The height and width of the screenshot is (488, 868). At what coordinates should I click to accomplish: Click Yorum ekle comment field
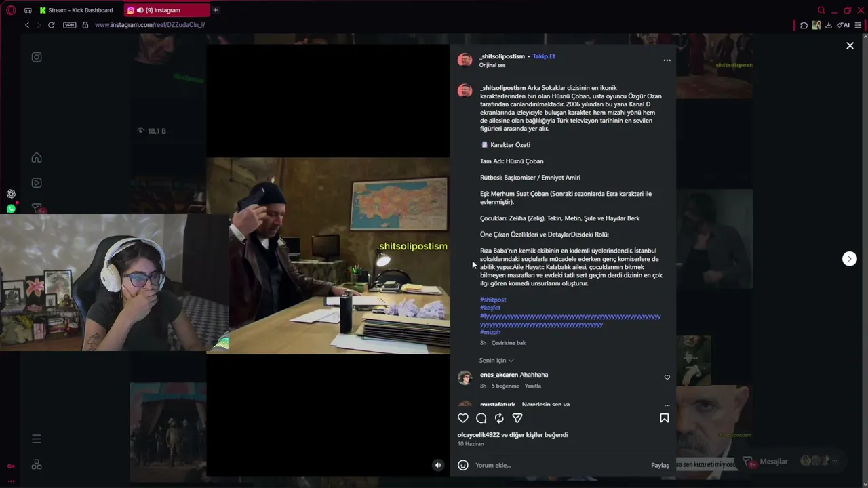click(560, 465)
